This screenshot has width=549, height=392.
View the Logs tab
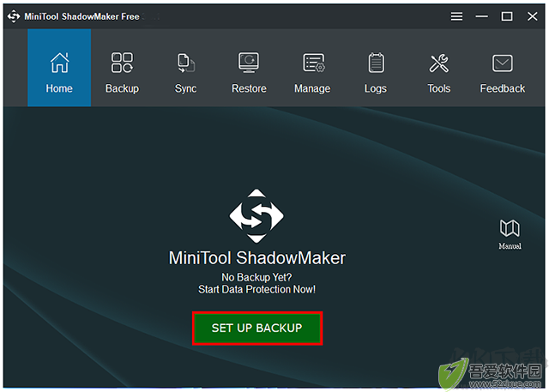point(376,73)
